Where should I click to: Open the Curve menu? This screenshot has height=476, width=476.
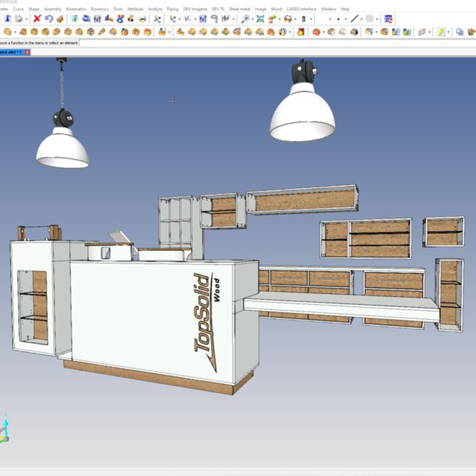pos(18,9)
